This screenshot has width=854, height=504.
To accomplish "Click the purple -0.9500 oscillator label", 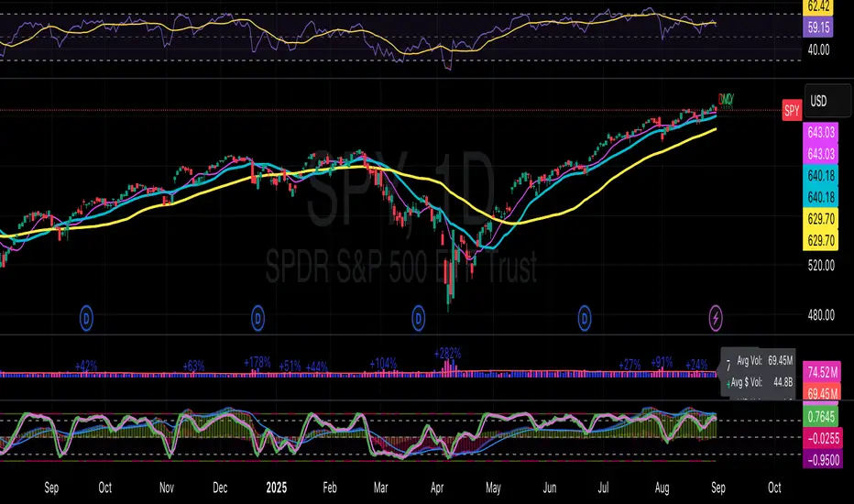I will tap(823, 460).
